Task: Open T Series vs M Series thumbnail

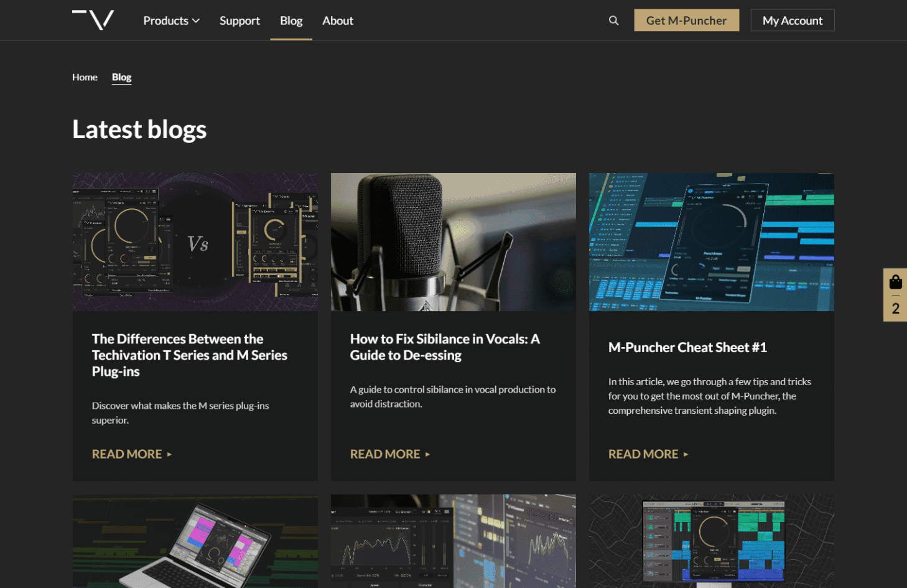Action: click(195, 242)
